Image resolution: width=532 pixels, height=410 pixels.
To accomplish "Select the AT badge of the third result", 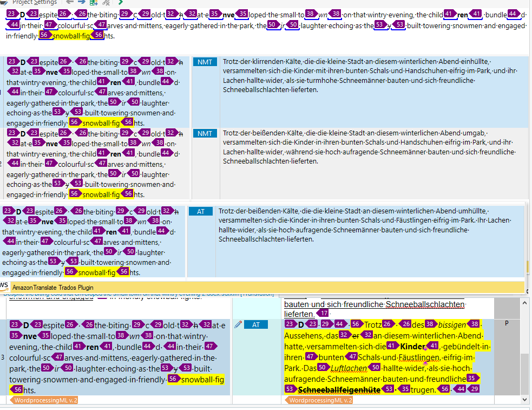I will [201, 212].
